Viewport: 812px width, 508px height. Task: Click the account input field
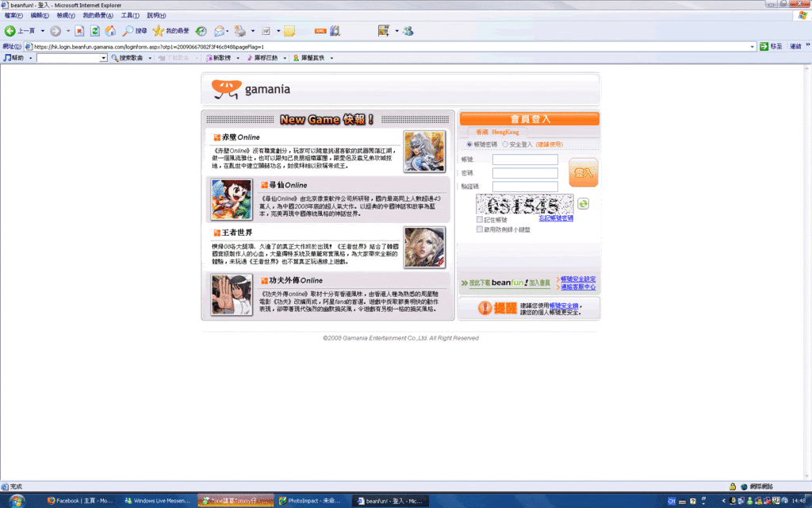(525, 159)
